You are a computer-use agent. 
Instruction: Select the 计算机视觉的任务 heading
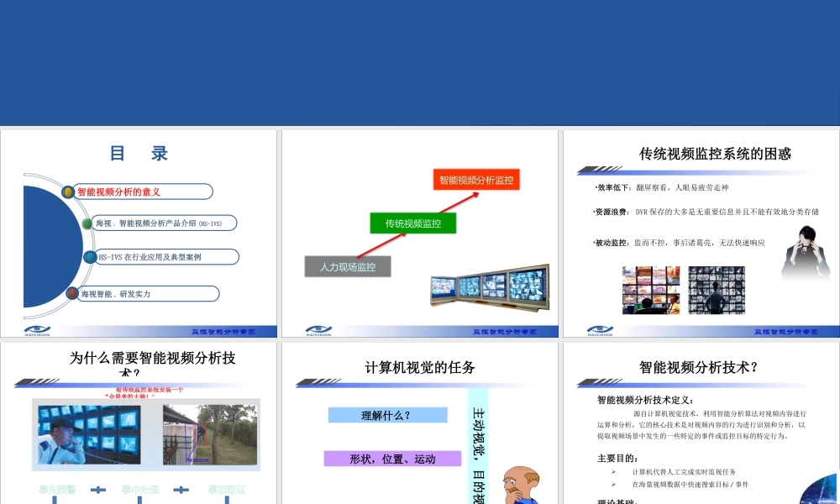[420, 367]
